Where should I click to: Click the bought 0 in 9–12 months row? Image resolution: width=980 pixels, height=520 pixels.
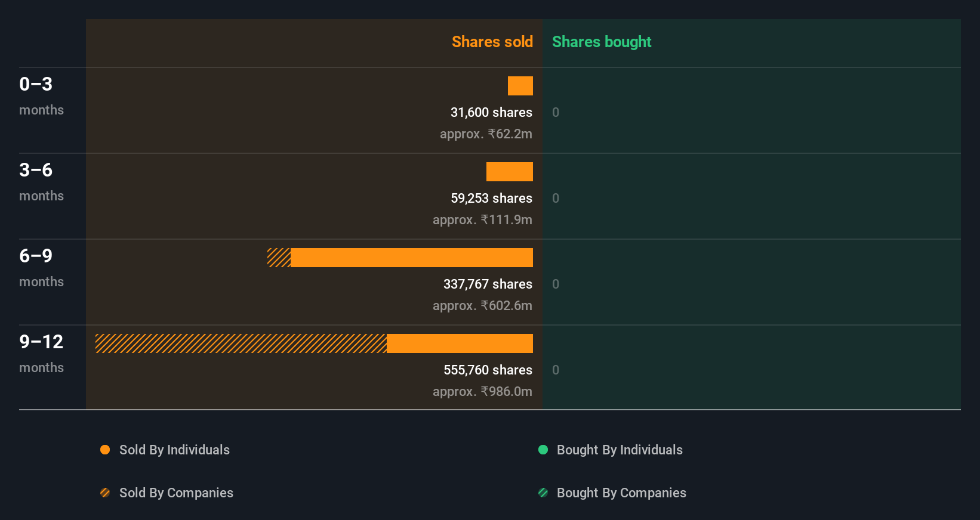[556, 370]
